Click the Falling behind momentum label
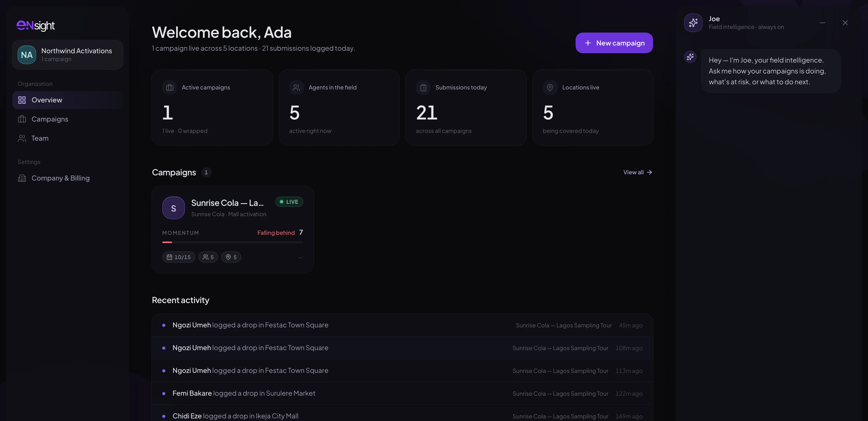868x421 pixels. click(x=276, y=233)
